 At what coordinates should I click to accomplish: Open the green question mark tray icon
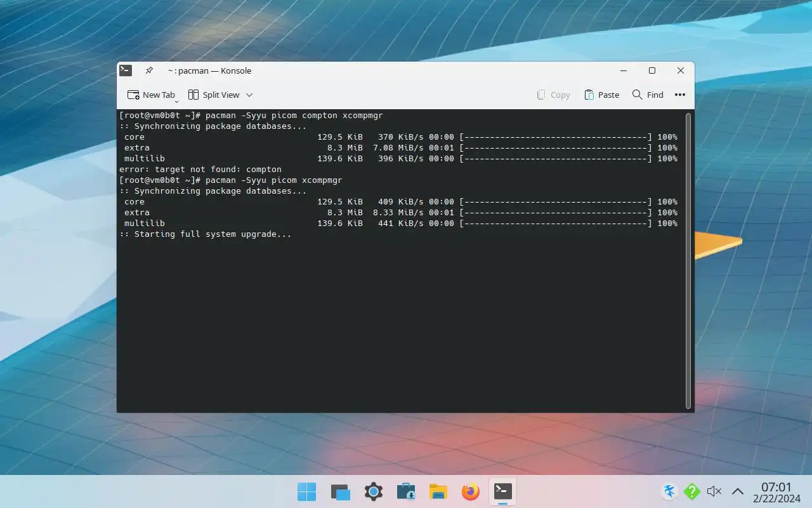[x=691, y=491]
